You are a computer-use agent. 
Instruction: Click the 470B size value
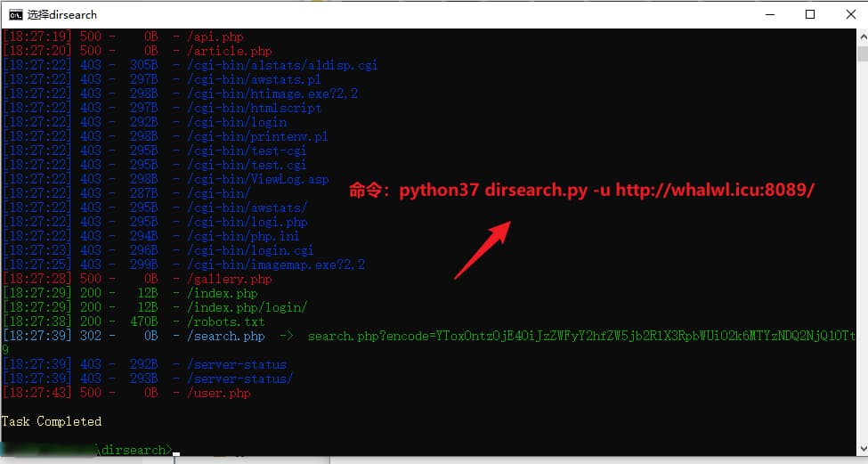click(144, 322)
